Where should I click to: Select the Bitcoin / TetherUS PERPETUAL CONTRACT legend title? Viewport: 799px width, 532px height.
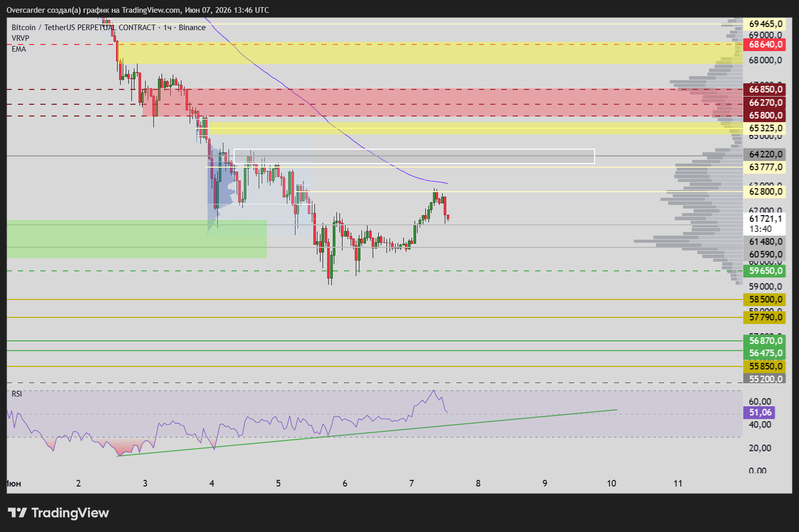click(x=108, y=28)
